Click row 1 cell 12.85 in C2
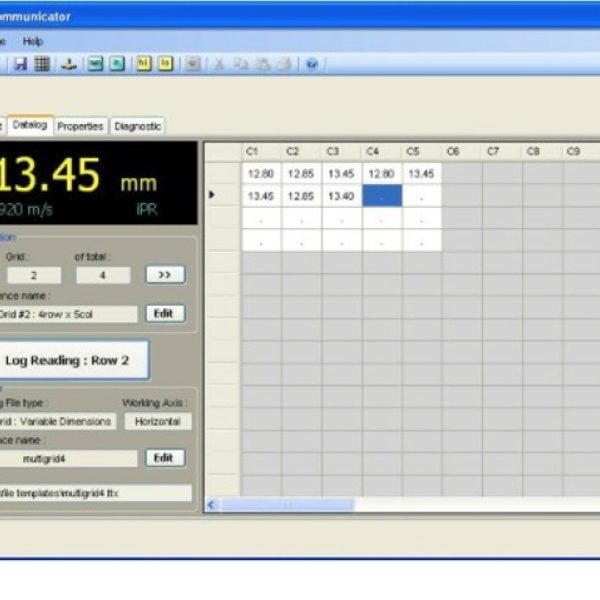The height and width of the screenshot is (600, 600). coord(301,174)
